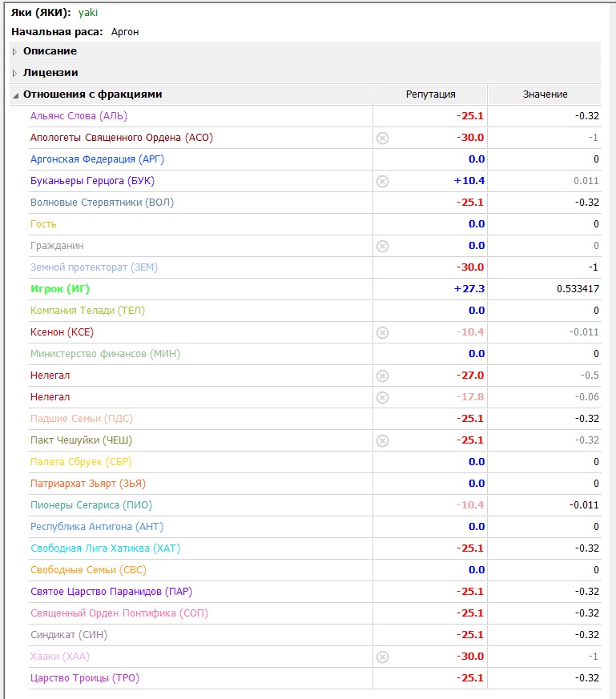
Task: Click the Значение column header
Action: coord(545,94)
